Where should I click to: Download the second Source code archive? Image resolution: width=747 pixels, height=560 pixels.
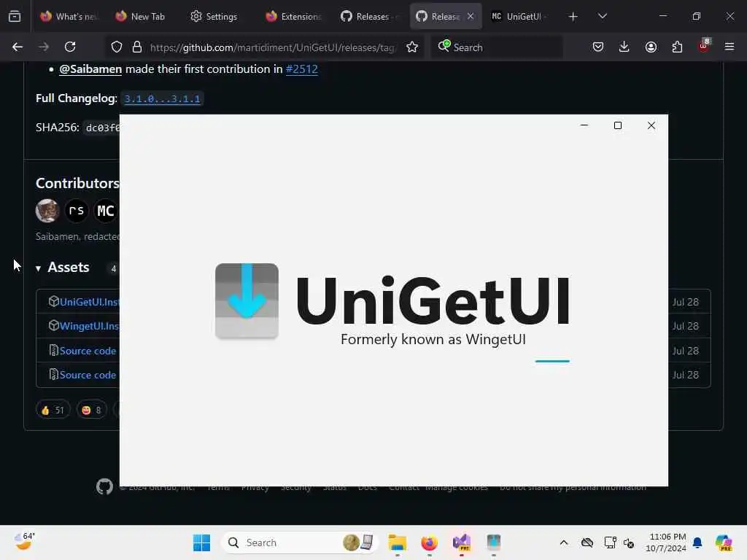(x=88, y=375)
